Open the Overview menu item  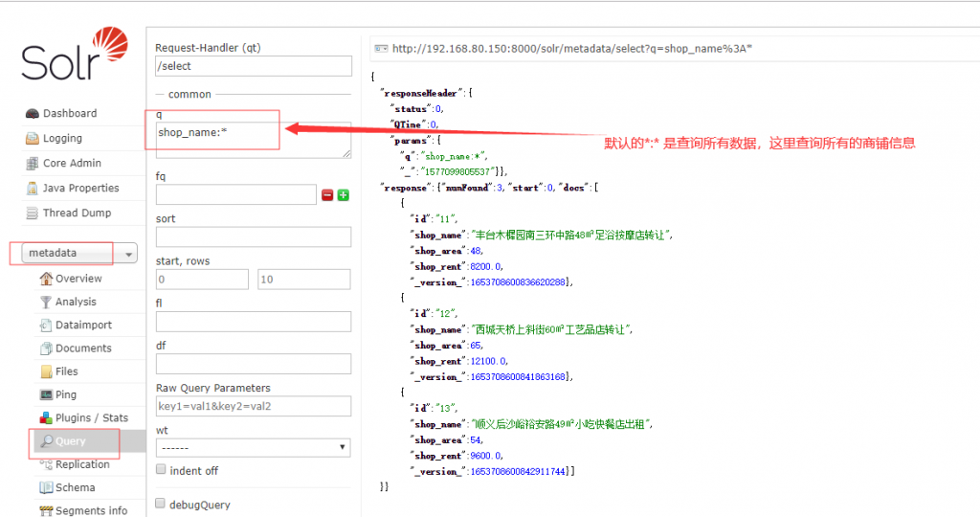click(x=78, y=279)
